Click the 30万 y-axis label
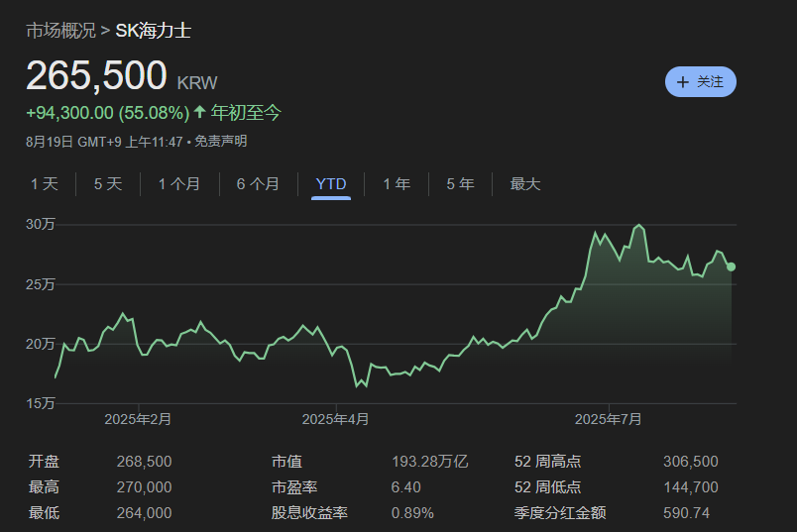 [41, 224]
